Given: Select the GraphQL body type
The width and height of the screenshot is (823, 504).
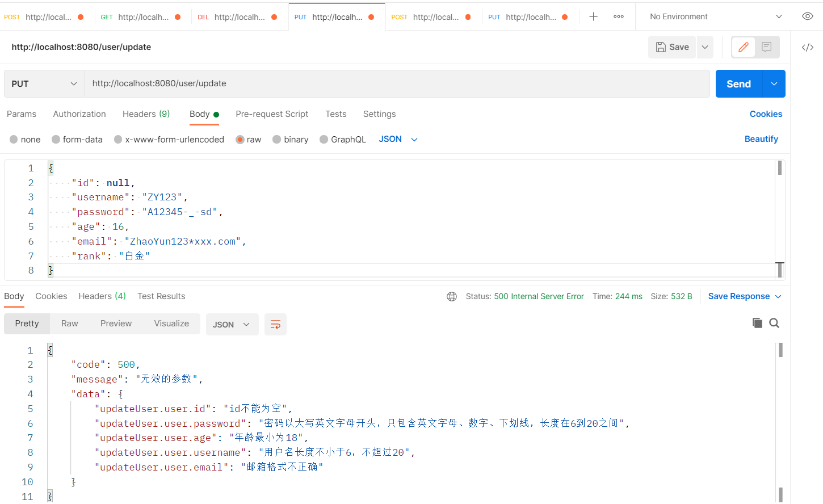Looking at the screenshot, I should pyautogui.click(x=343, y=140).
